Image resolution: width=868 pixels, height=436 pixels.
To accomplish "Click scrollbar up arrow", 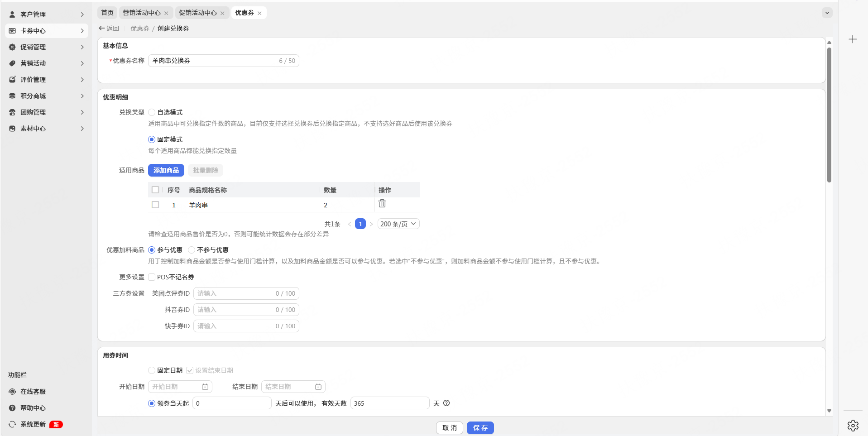I will pos(829,42).
